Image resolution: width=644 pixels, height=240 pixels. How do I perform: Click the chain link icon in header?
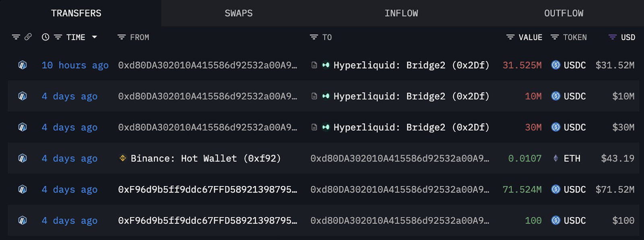28,37
